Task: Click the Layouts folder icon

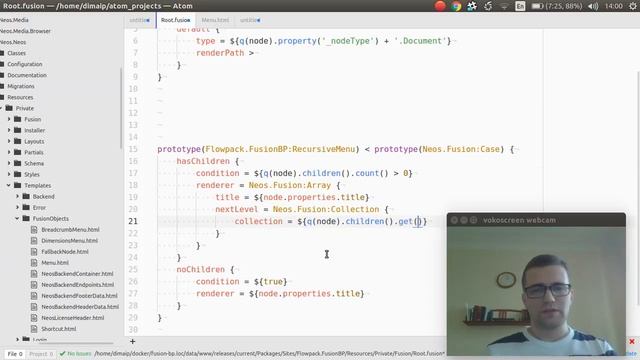Action: coord(17,141)
